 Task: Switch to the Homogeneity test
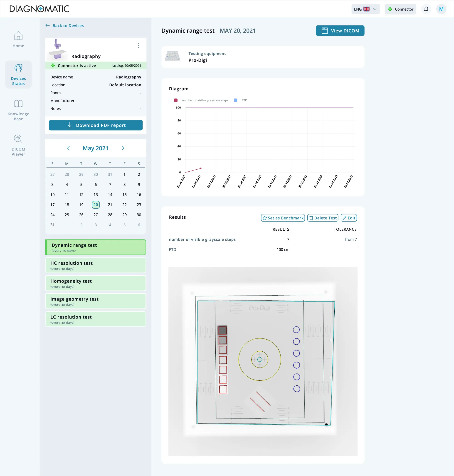96,283
